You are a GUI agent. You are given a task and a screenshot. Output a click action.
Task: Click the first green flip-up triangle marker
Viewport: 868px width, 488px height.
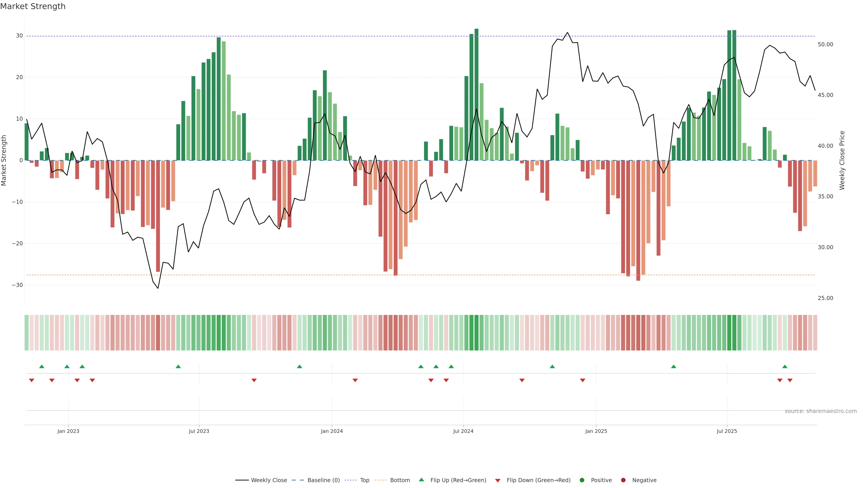(42, 366)
